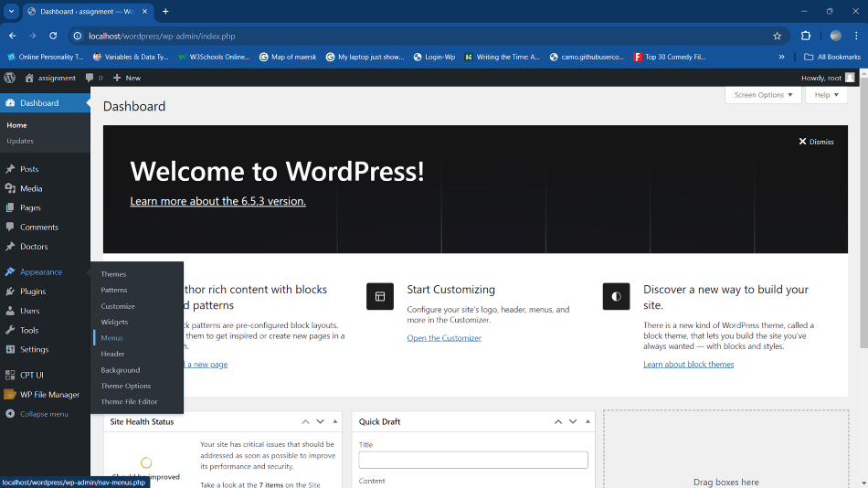This screenshot has width=868, height=488.
Task: Toggle the Site Health Status panel arrow
Action: 335,421
